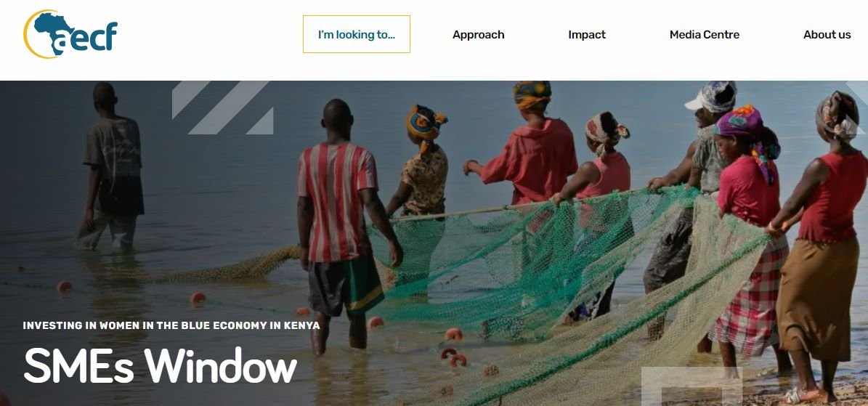Click the orange net floats near the shore
This screenshot has height=406, width=868.
point(454,348)
